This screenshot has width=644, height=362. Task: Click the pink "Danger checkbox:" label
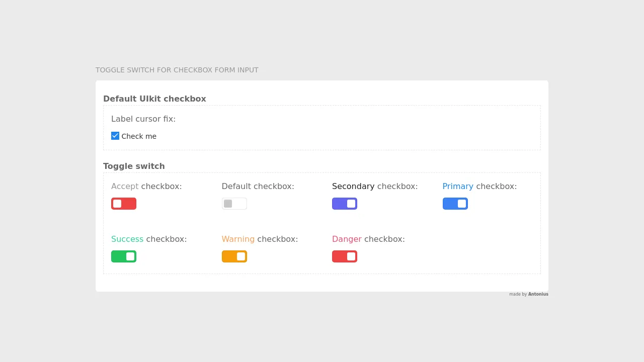point(368,239)
